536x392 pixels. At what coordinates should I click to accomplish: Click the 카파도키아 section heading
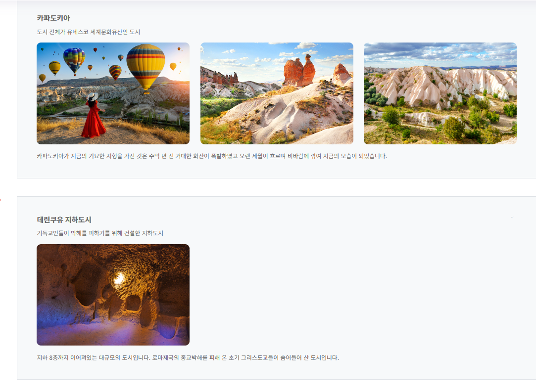point(53,18)
